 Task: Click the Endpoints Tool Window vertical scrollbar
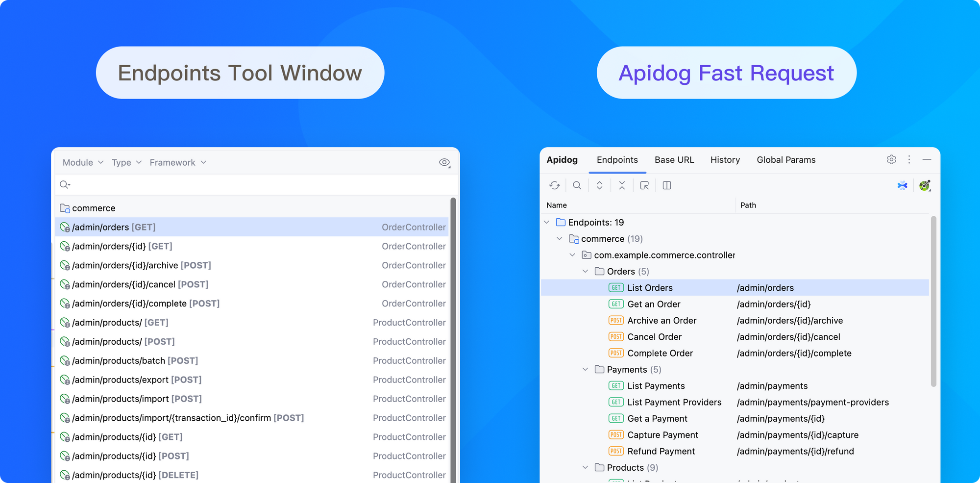coord(453,340)
